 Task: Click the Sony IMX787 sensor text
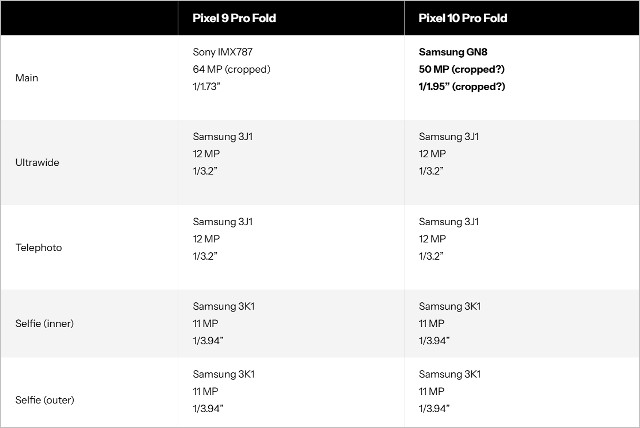(222, 52)
